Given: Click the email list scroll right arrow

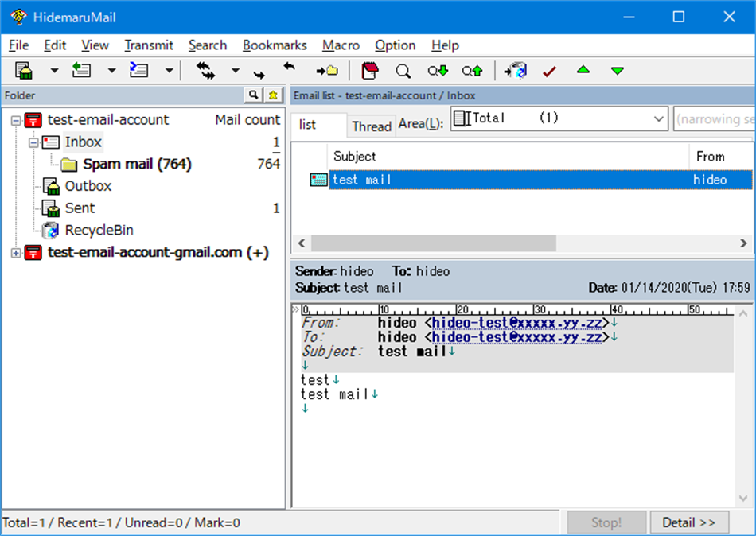Looking at the screenshot, I should [x=743, y=243].
